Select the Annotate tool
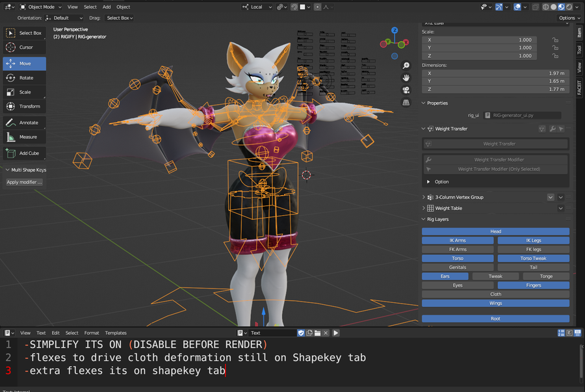 point(24,123)
